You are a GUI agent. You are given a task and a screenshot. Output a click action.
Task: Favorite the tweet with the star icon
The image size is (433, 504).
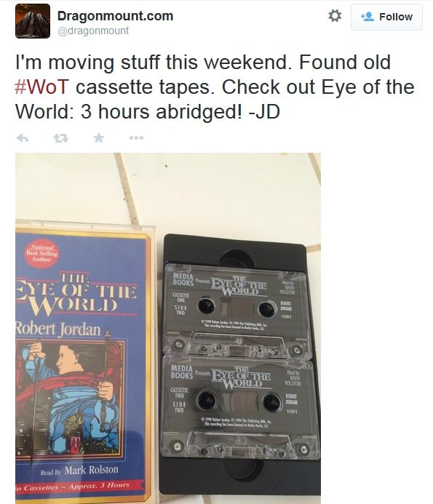99,137
